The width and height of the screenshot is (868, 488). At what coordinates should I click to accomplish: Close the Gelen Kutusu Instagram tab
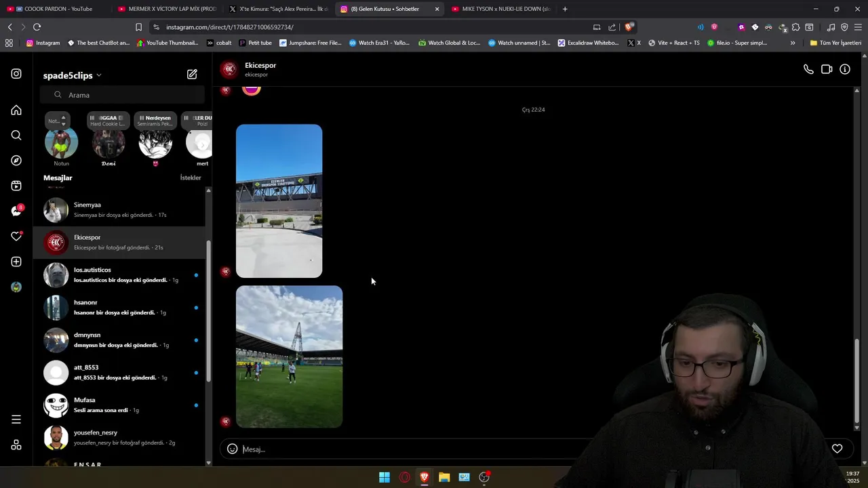[437, 9]
